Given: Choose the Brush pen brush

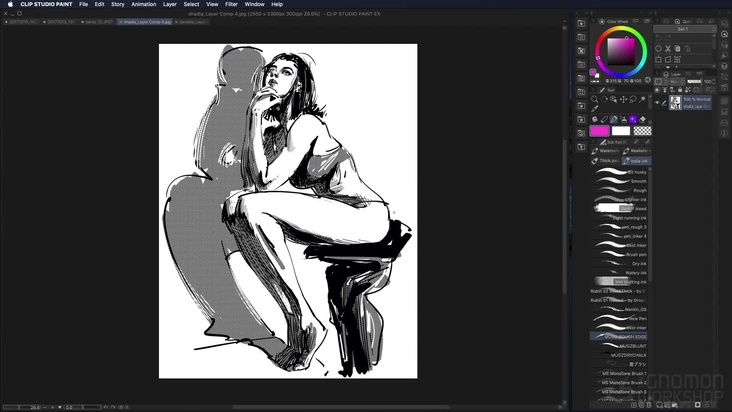Looking at the screenshot, I should pyautogui.click(x=620, y=254).
